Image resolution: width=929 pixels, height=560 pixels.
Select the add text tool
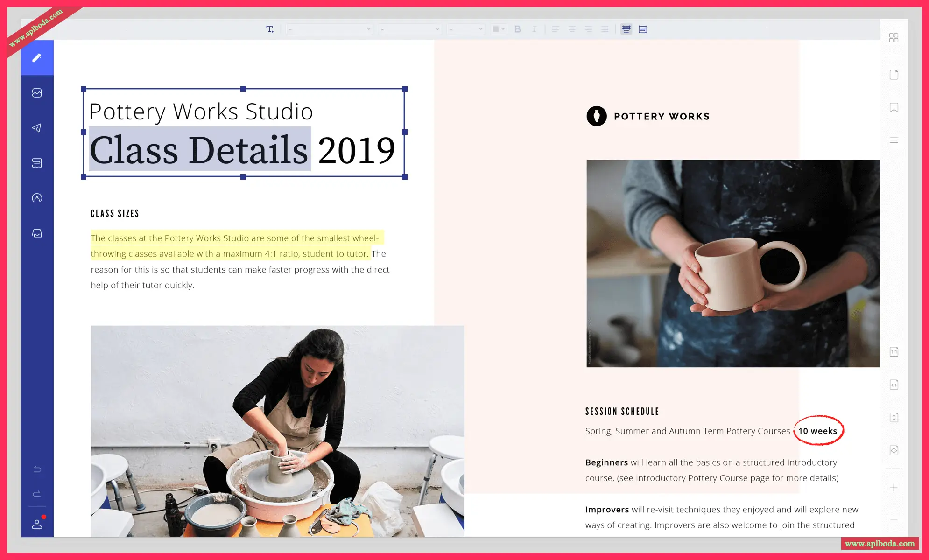tap(270, 29)
